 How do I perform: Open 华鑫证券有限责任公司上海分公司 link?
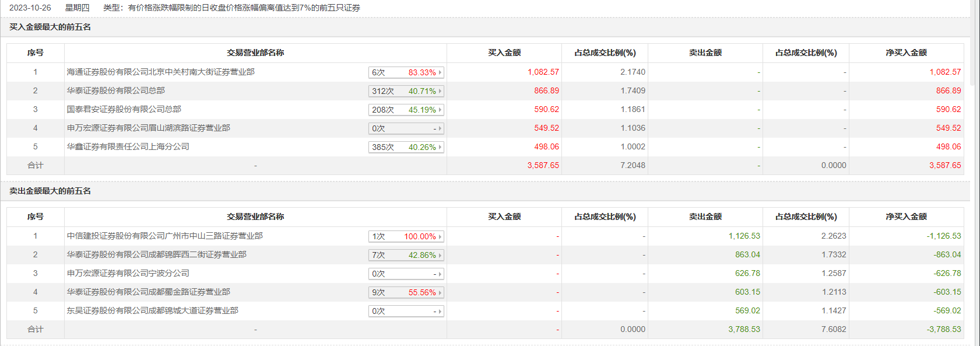pyautogui.click(x=128, y=147)
